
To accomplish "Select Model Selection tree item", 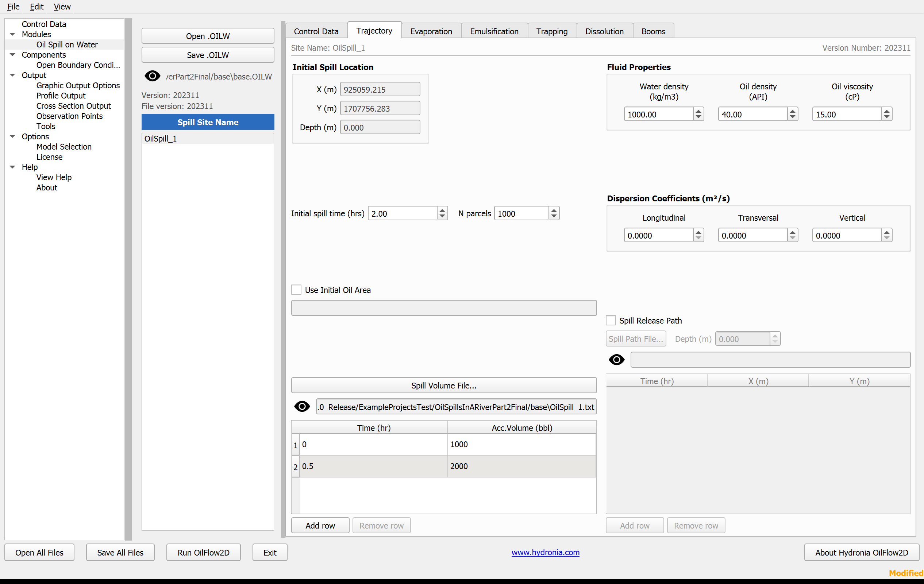I will click(64, 147).
